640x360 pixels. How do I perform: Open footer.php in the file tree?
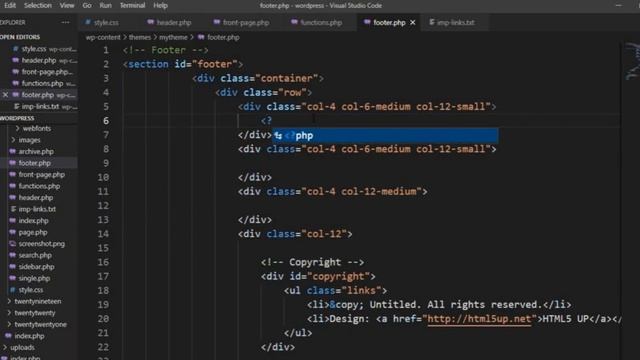click(34, 163)
